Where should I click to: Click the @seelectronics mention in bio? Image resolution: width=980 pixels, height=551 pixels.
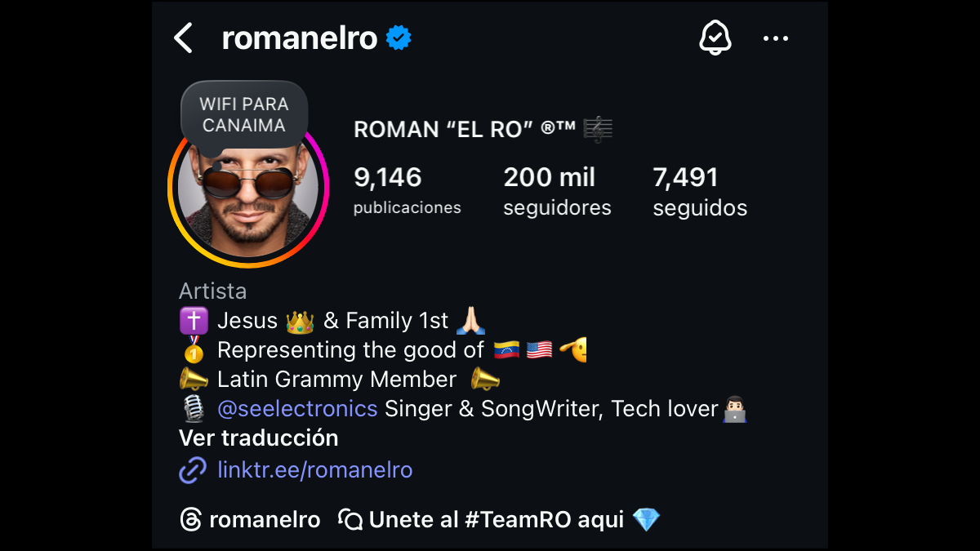point(297,408)
